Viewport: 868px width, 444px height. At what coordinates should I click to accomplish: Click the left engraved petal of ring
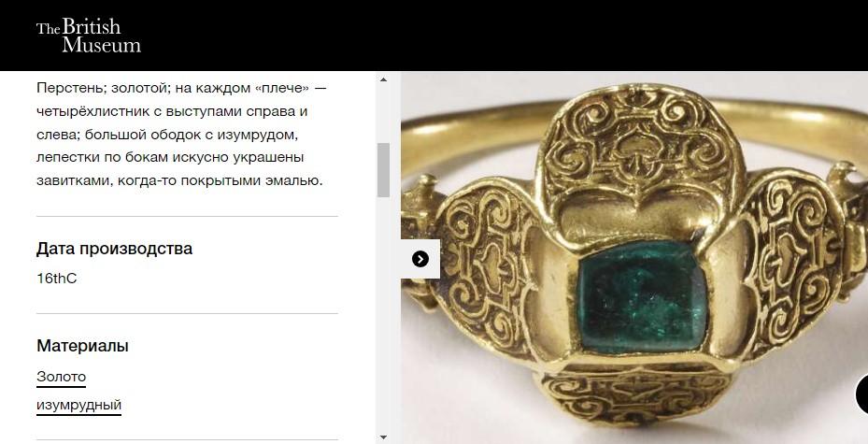pyautogui.click(x=487, y=265)
